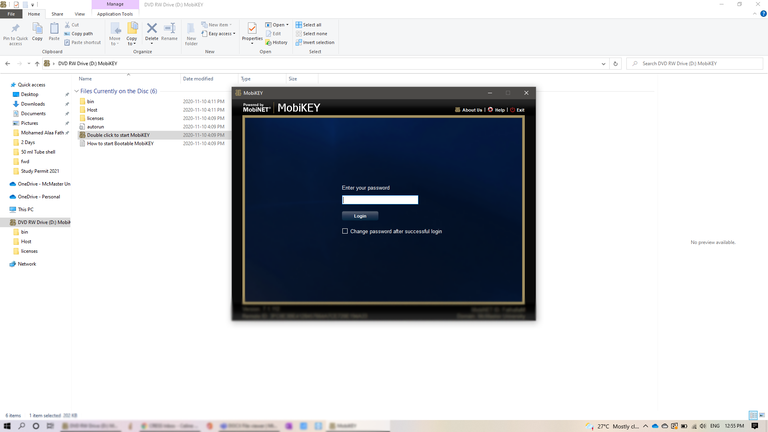
Task: Focus the MobiKEY password input field
Action: tap(380, 200)
